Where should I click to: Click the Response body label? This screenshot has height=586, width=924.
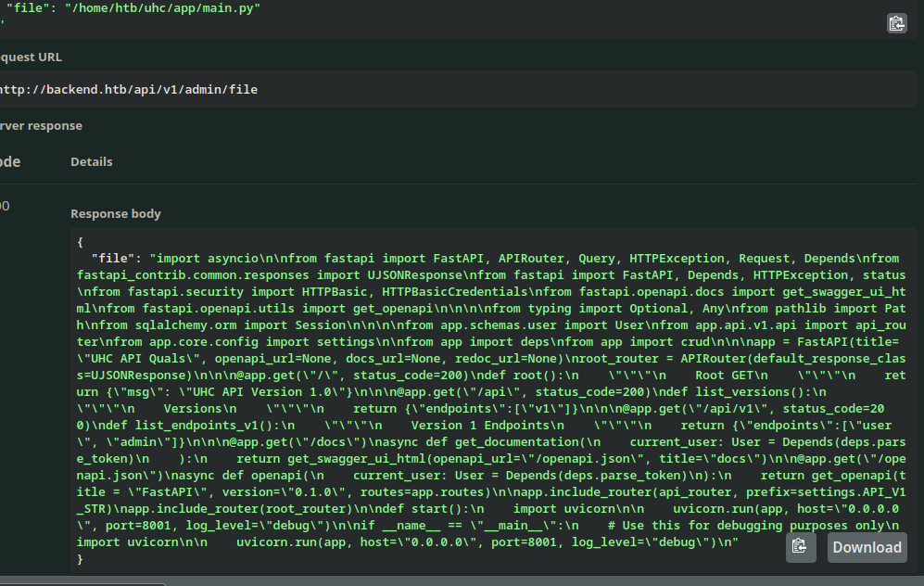pyautogui.click(x=116, y=213)
